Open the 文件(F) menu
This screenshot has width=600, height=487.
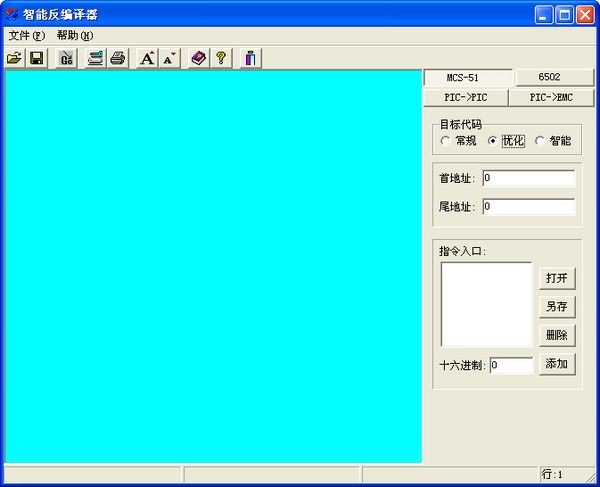click(26, 35)
